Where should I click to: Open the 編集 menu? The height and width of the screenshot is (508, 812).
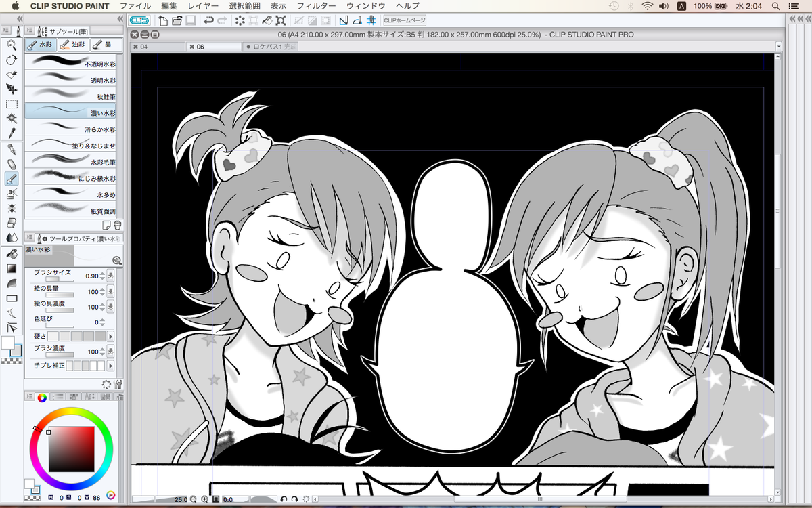coord(169,6)
